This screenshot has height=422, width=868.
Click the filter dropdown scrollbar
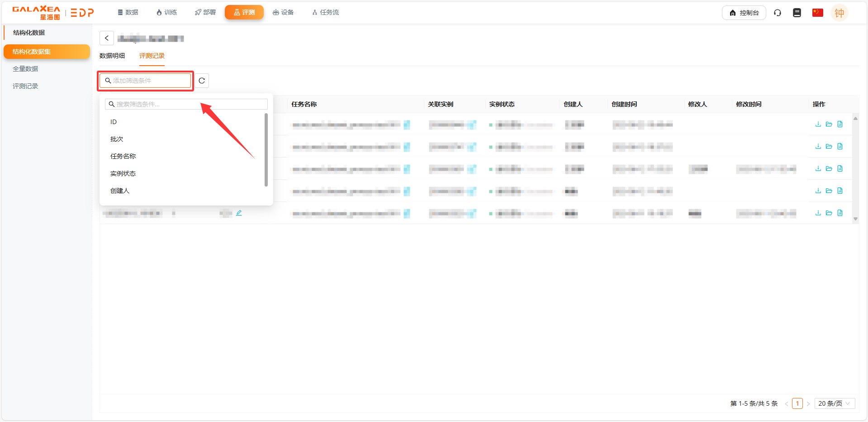[266, 149]
